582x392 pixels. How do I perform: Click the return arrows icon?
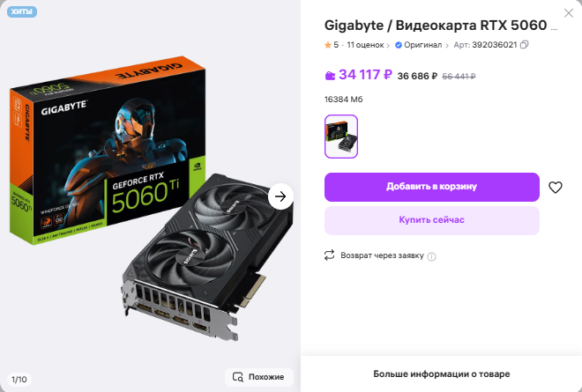tap(329, 255)
